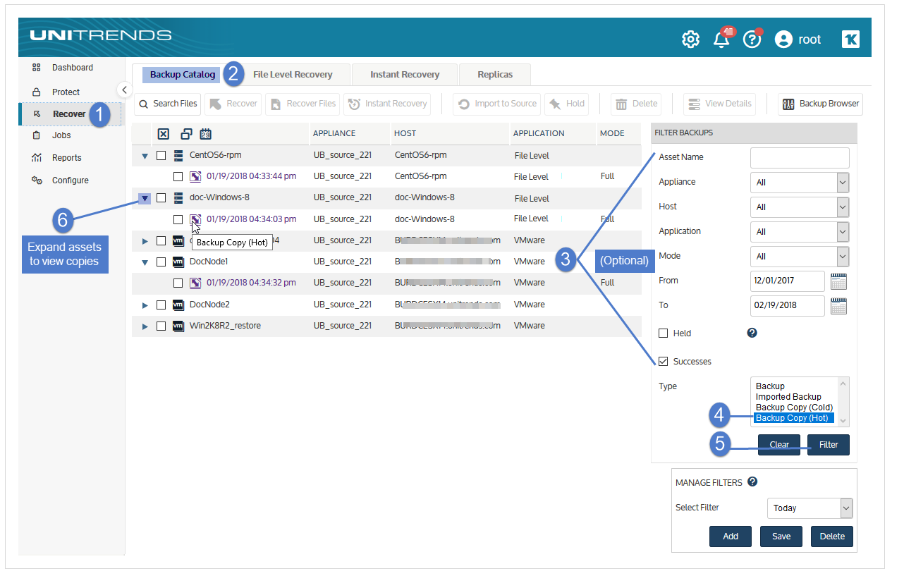Click the calendar icon in the table header
The image size is (904, 588).
coord(205,134)
